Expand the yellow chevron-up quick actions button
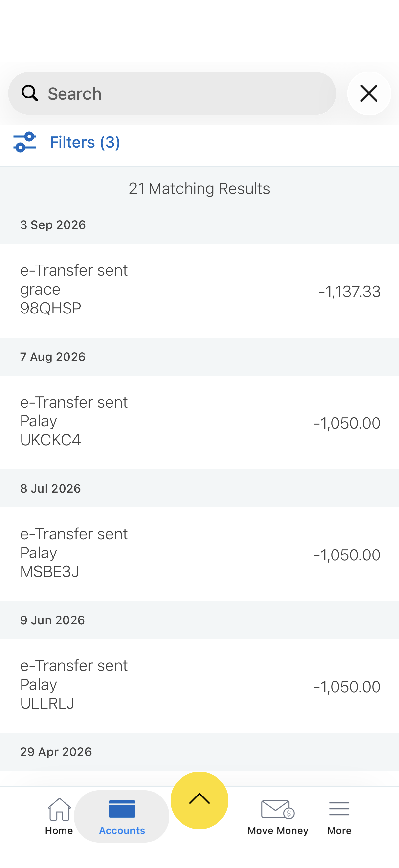The image size is (399, 868). [x=199, y=800]
